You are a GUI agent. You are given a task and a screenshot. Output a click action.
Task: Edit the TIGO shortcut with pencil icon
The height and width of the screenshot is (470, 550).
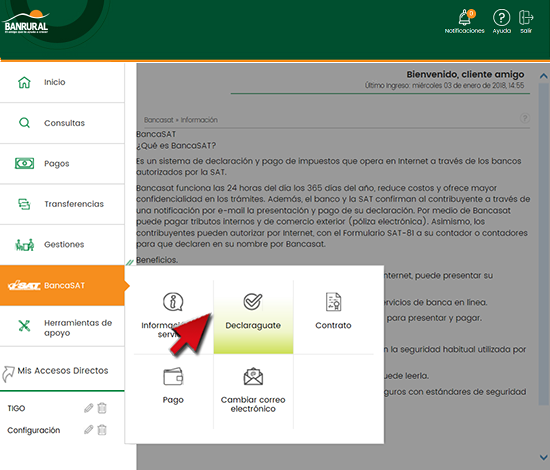click(x=89, y=408)
